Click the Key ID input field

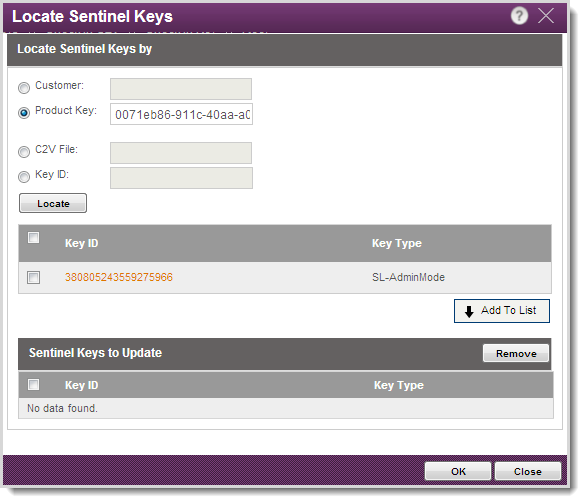181,178
